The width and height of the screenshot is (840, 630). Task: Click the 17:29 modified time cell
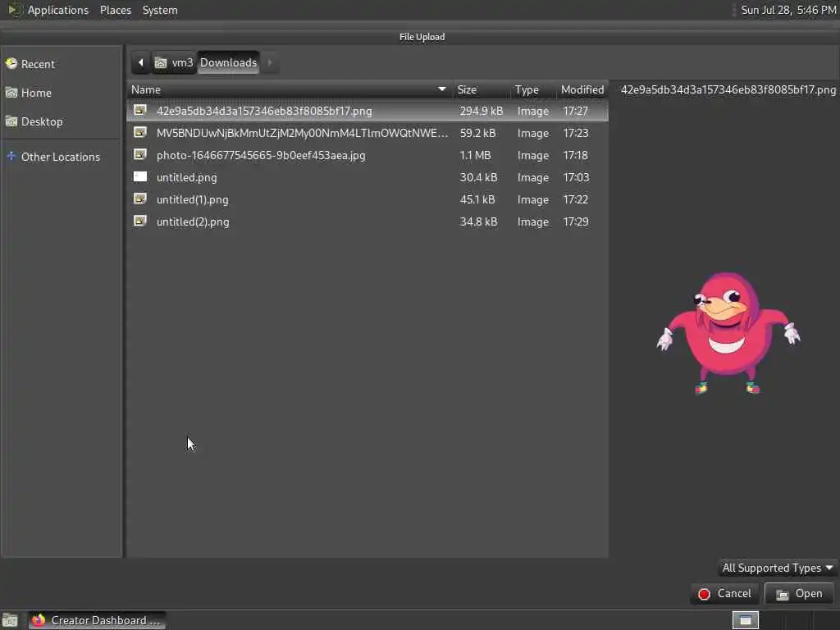pos(576,221)
